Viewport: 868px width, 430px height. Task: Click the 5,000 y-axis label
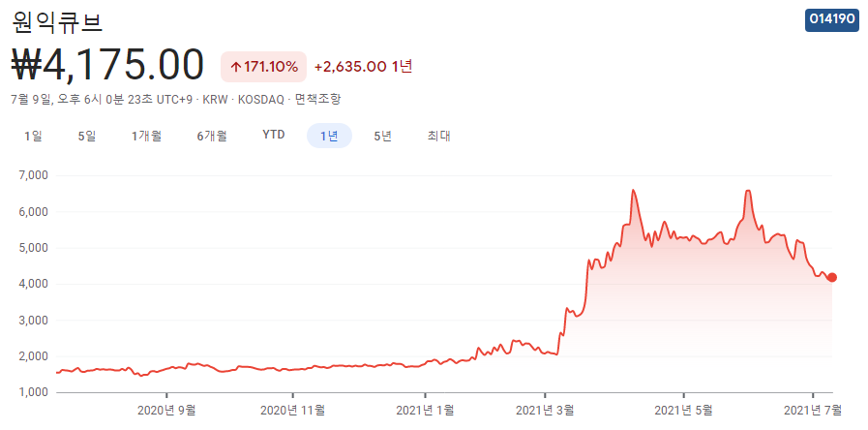[34, 248]
